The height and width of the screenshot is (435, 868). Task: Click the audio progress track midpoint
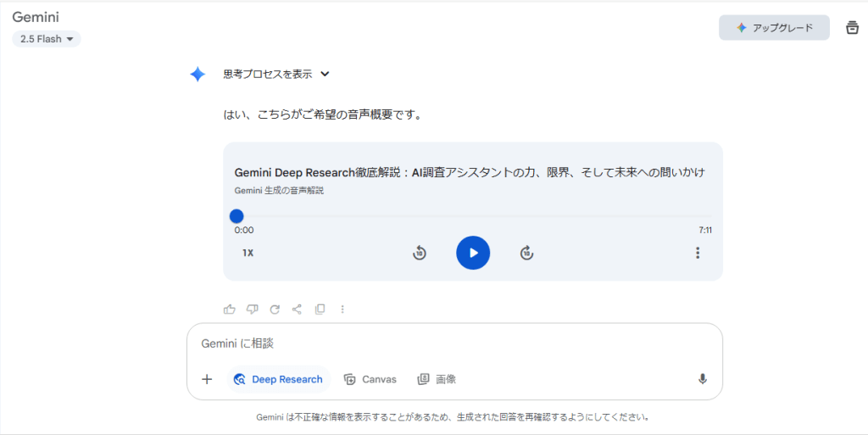[473, 216]
